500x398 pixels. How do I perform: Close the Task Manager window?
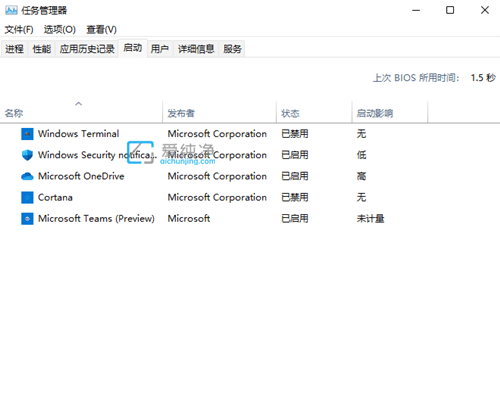tap(485, 10)
